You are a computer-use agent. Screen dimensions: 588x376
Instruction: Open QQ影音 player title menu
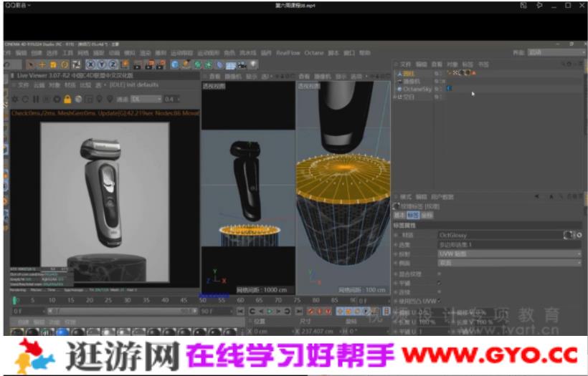pos(18,5)
